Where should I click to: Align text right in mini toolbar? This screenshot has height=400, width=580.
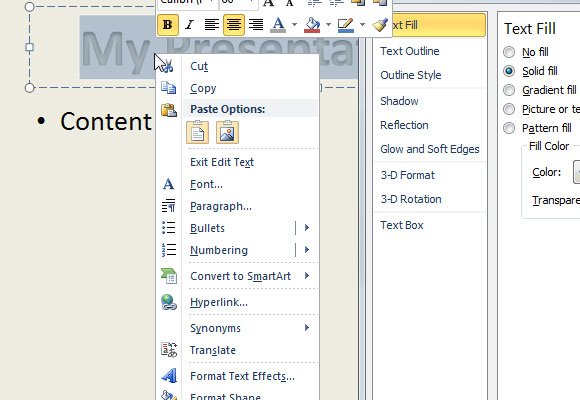click(x=256, y=25)
